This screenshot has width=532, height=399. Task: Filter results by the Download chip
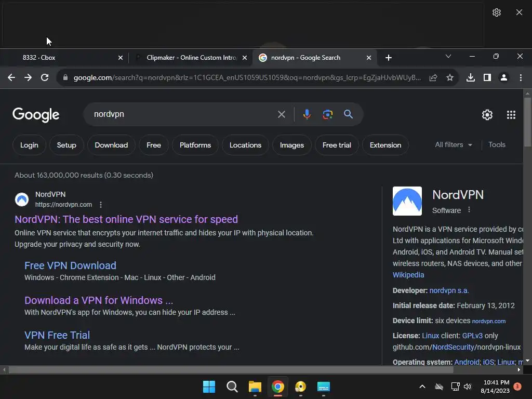(x=111, y=145)
